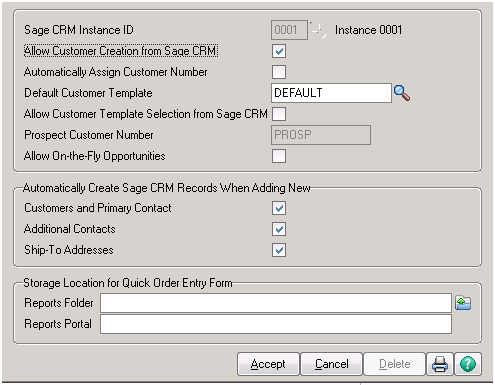Click the 'Ship-To Addresses' label
Screen dimensions: 495x385
click(x=69, y=250)
